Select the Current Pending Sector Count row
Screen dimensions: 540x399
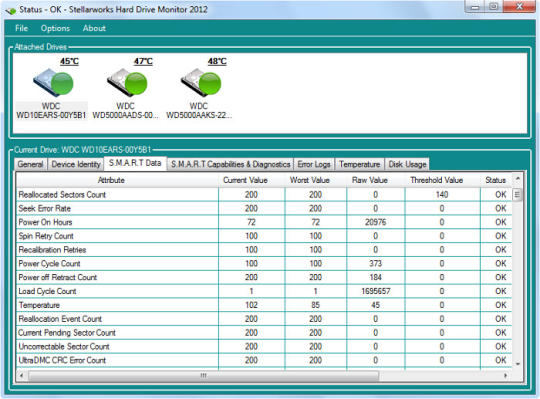click(264, 333)
